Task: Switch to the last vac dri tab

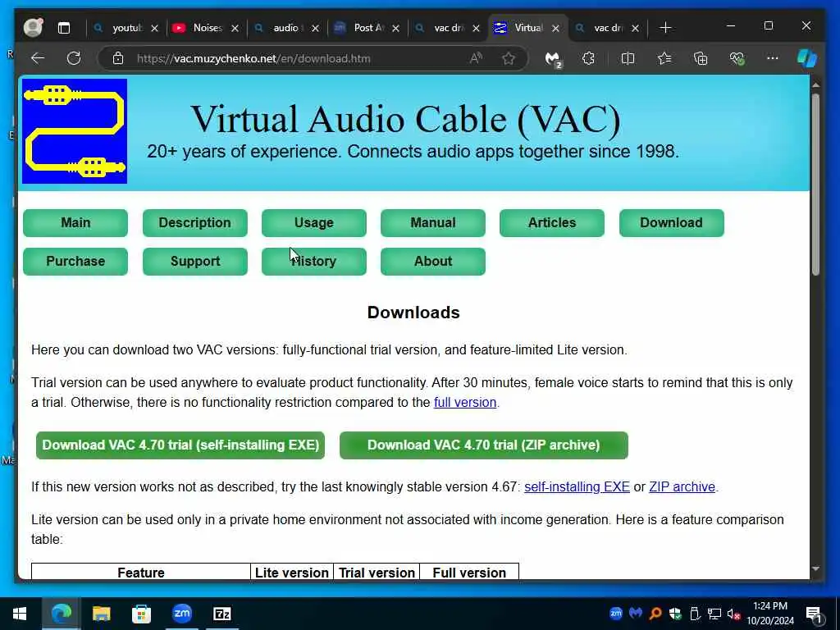Action: coord(601,28)
